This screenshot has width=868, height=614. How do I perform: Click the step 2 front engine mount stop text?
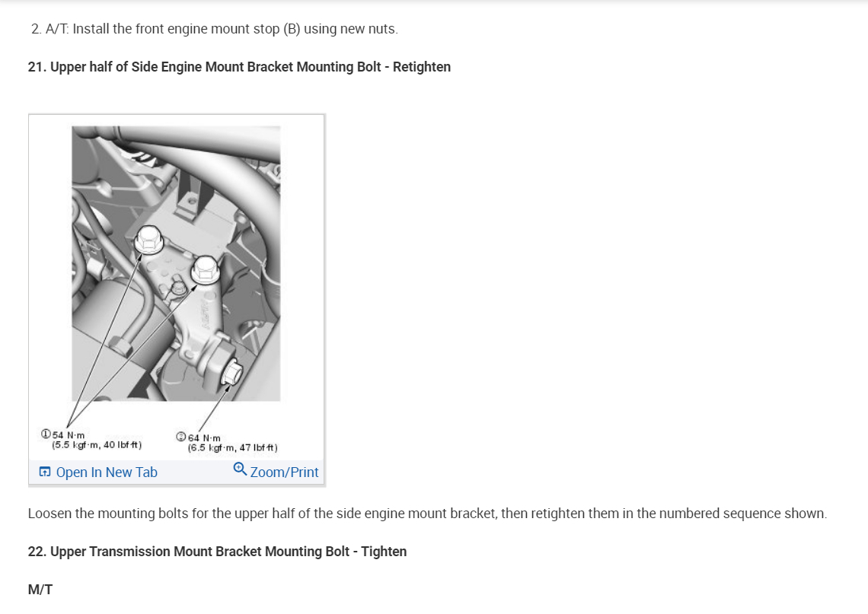click(x=214, y=29)
